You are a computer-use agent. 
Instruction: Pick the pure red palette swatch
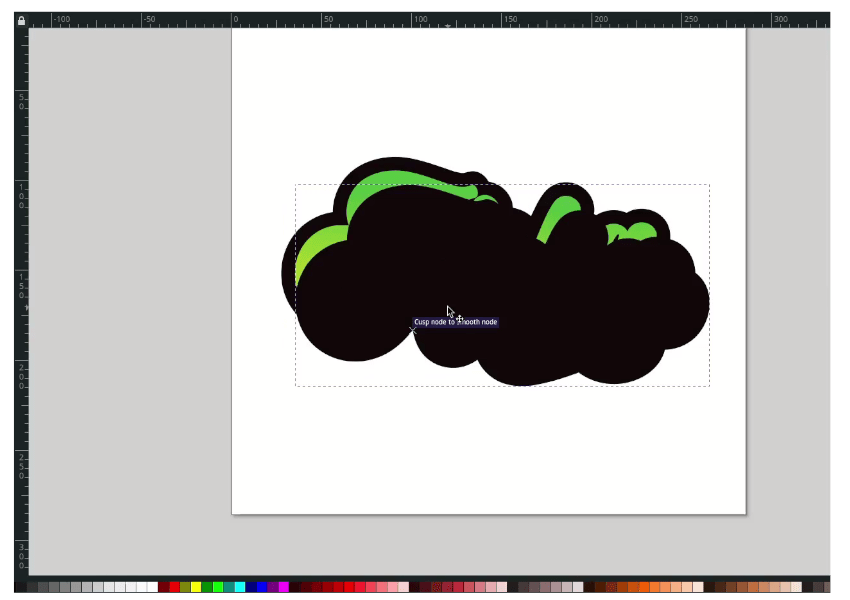point(175,587)
